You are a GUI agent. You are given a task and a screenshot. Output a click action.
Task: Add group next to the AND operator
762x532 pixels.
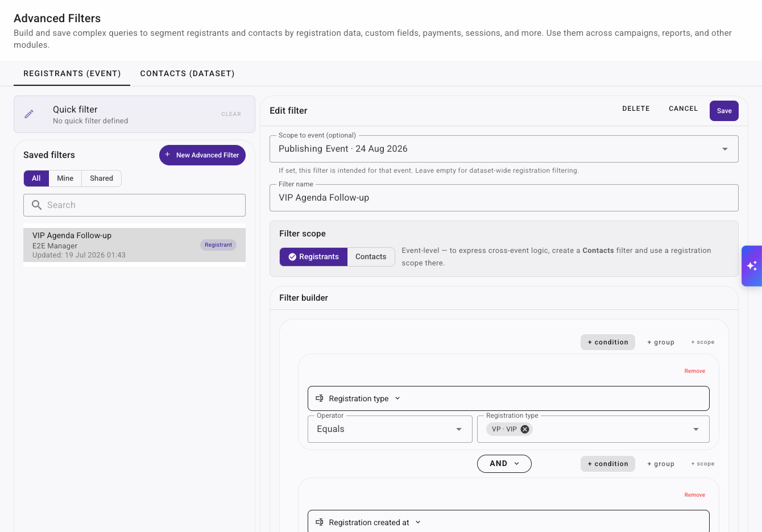661,464
